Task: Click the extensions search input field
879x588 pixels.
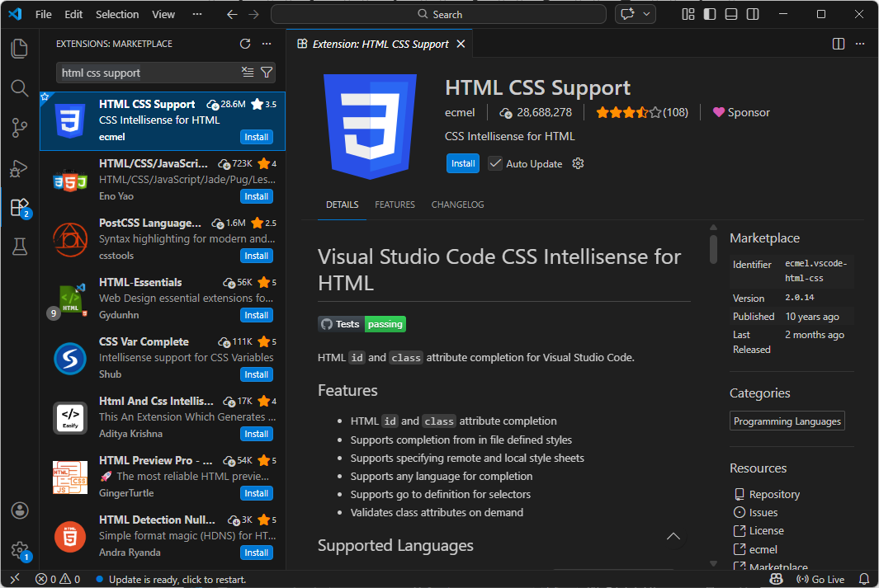Action: coord(149,73)
